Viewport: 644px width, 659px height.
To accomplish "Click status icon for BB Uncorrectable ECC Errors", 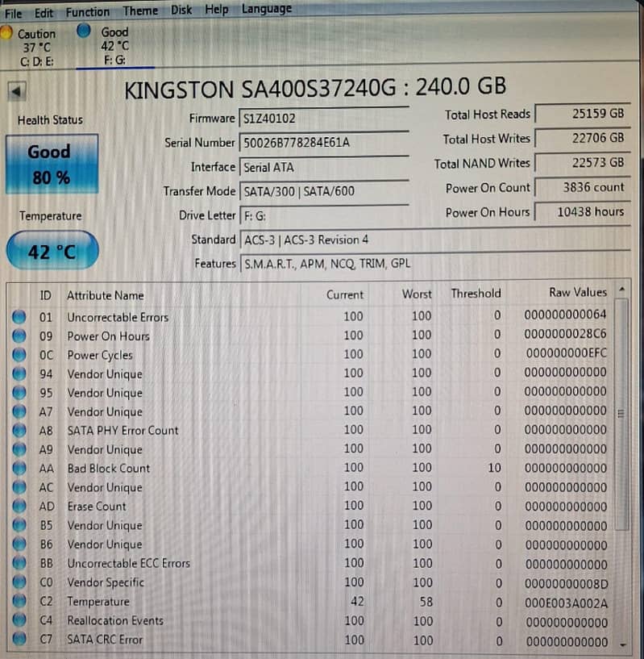I will [19, 563].
